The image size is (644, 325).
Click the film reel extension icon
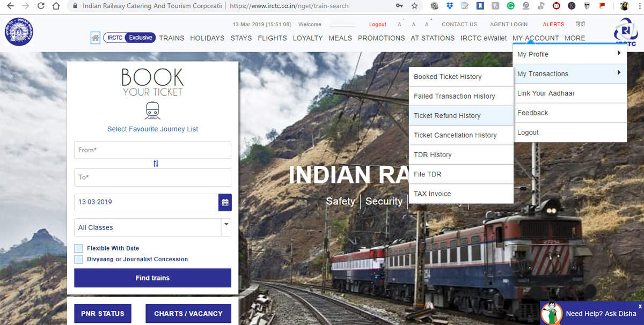click(x=434, y=6)
